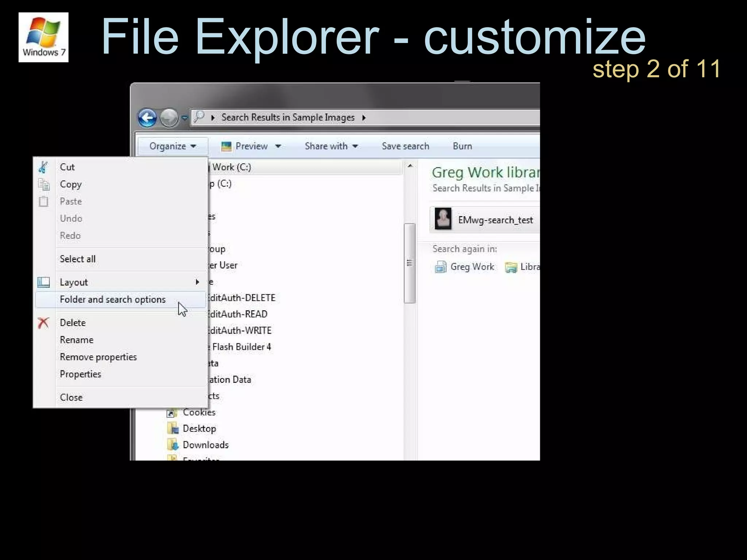Screen dimensions: 747x560
Task: Expand the Layout submenu arrow
Action: [x=197, y=282]
